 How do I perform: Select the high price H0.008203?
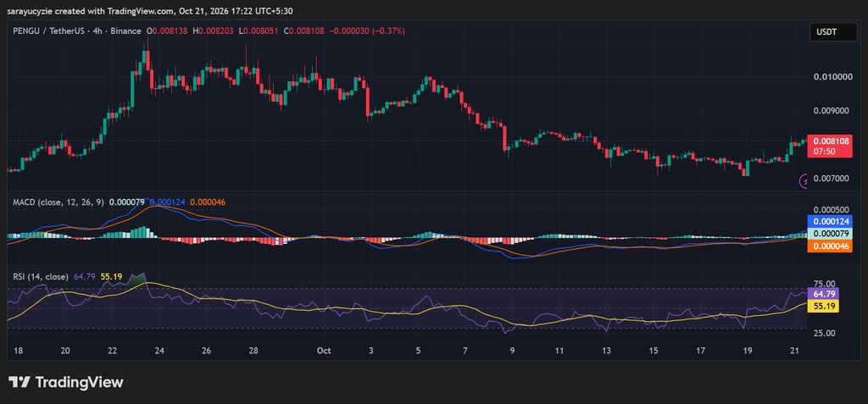click(x=214, y=31)
